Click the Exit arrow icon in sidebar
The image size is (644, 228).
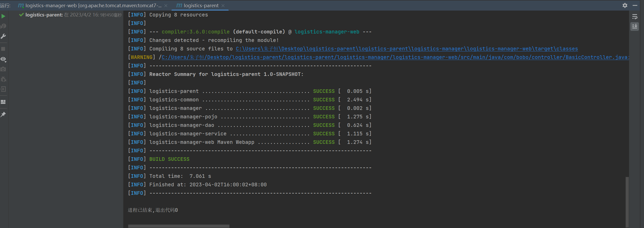tap(3, 89)
